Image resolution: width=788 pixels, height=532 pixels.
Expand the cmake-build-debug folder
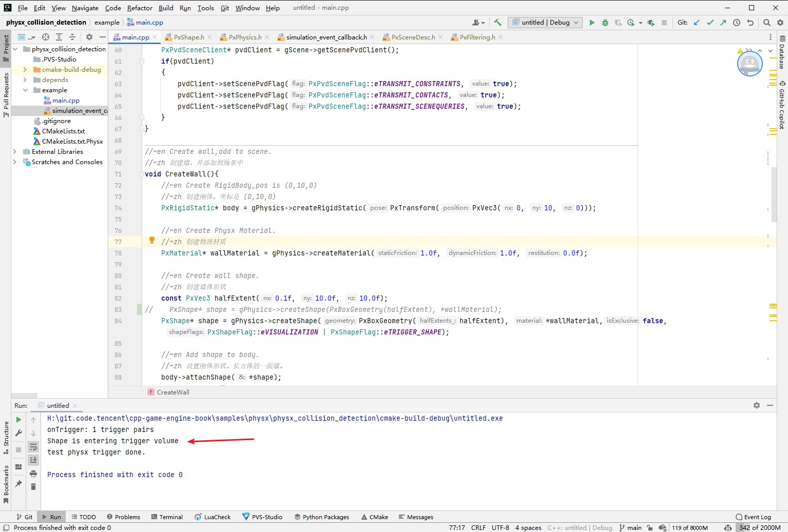(25, 70)
